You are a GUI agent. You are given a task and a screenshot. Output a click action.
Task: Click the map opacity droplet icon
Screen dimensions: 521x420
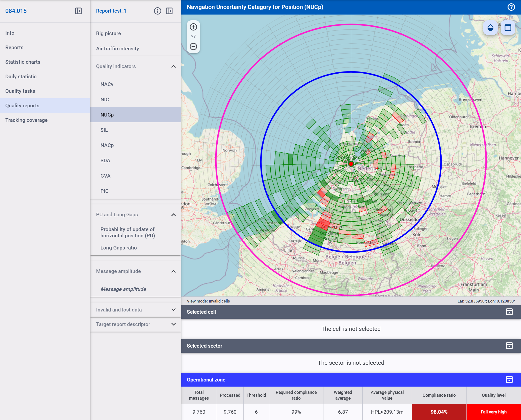(x=490, y=28)
